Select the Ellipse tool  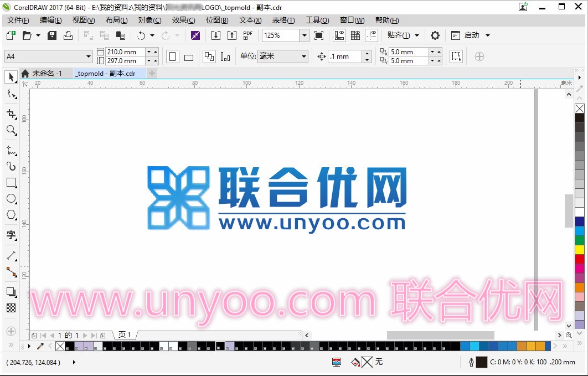tap(11, 199)
